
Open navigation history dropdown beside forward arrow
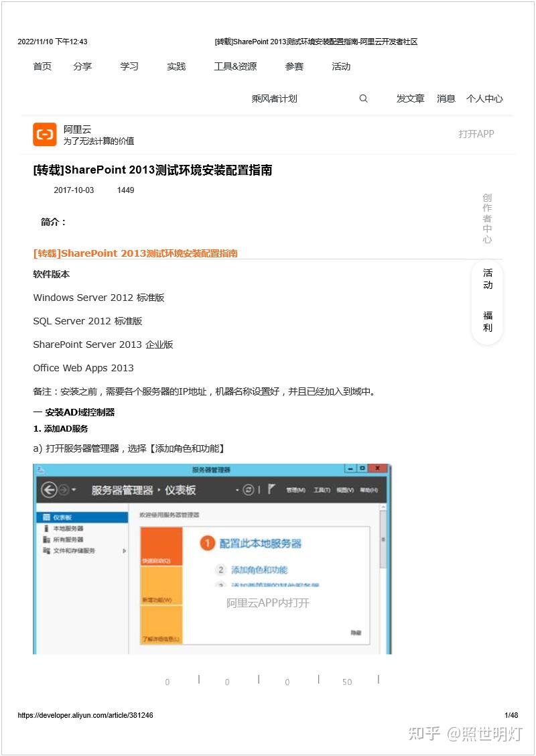(x=74, y=490)
